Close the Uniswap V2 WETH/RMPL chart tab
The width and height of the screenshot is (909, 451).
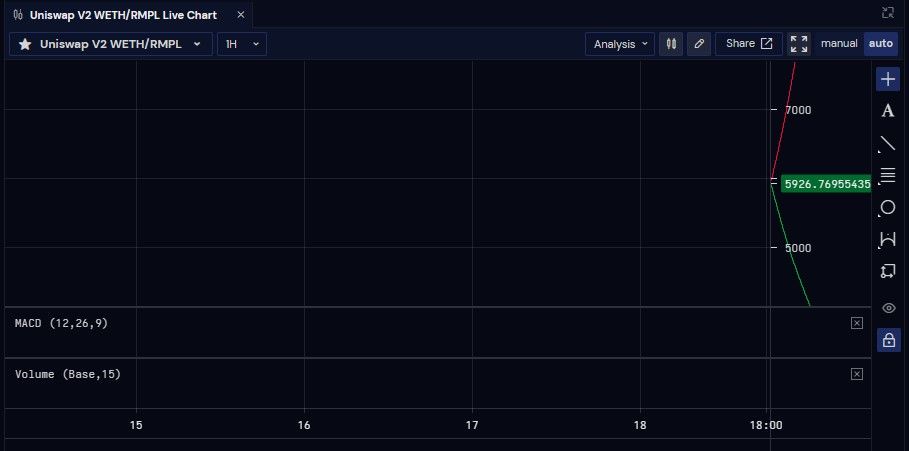tap(241, 15)
